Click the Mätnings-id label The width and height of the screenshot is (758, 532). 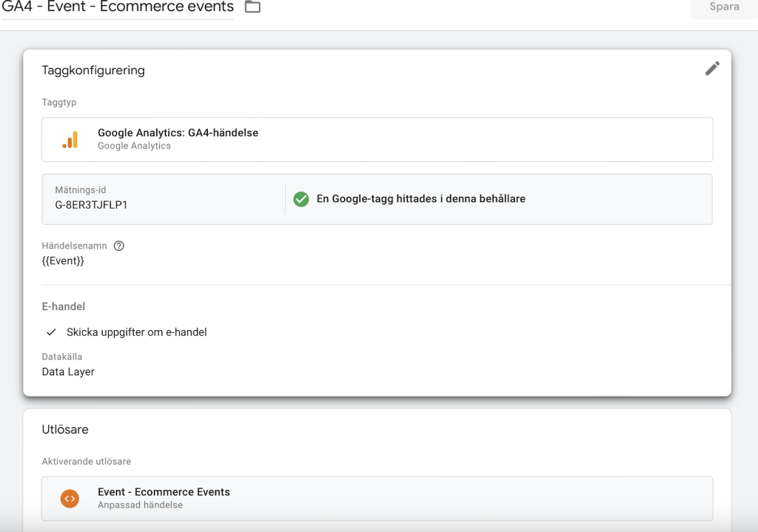tap(80, 190)
